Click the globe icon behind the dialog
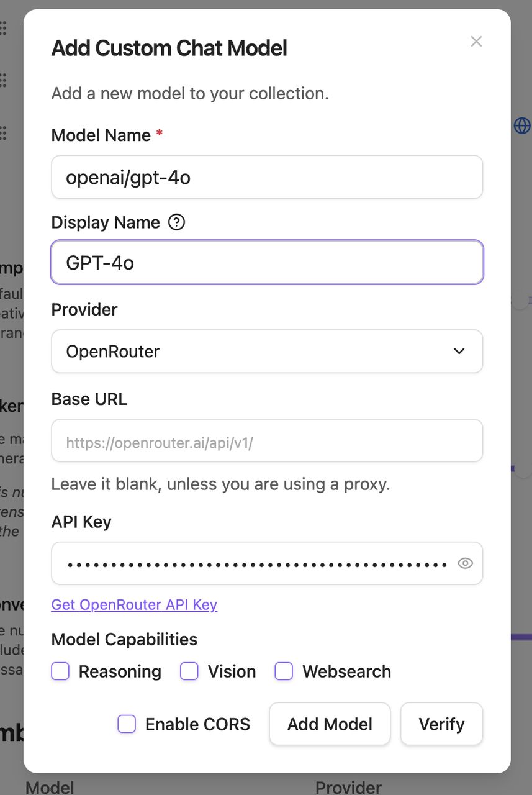This screenshot has height=795, width=532. [x=522, y=126]
